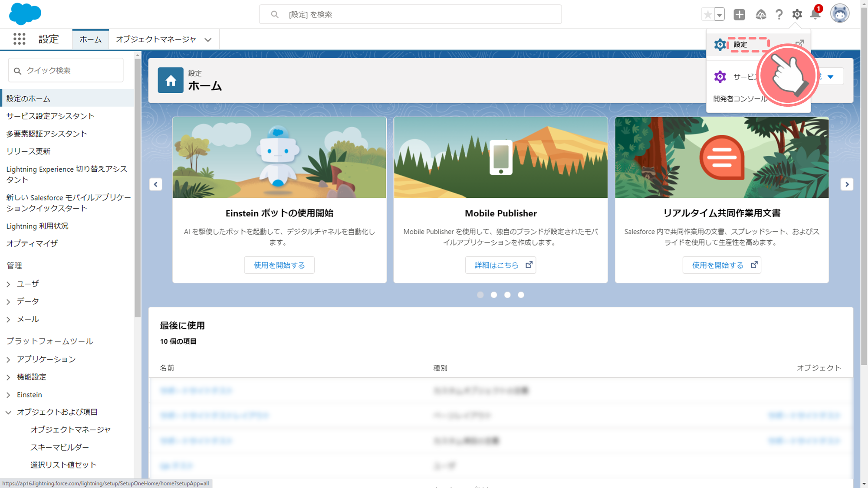This screenshot has height=488, width=868.
Task: Open the help question mark icon
Action: [779, 14]
